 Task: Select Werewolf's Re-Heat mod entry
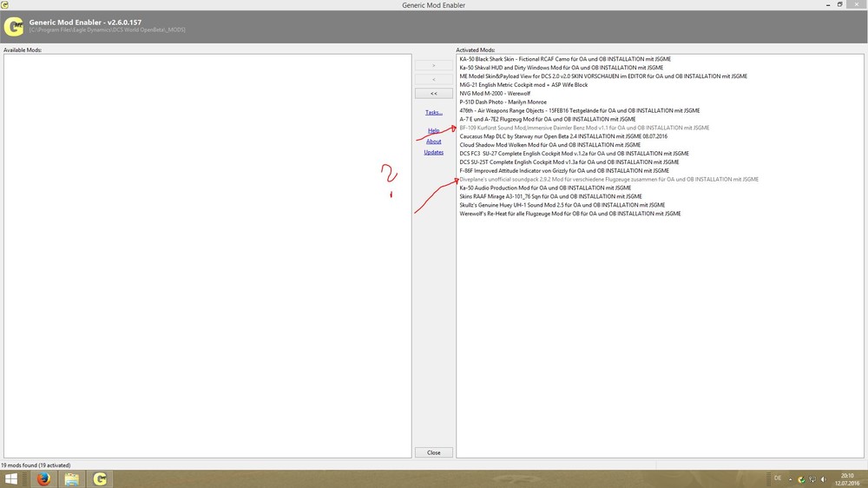pyautogui.click(x=569, y=214)
